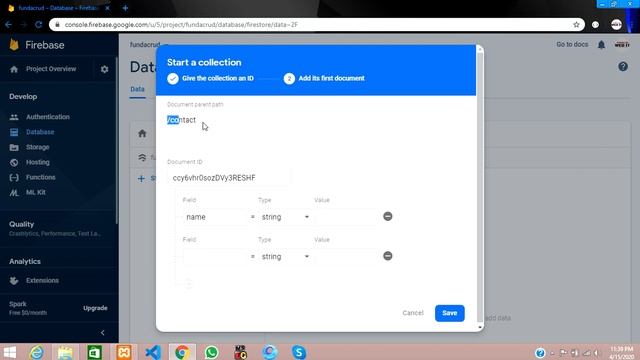This screenshot has height=360, width=640.
Task: Open WhatsApp from taskbar
Action: click(x=211, y=352)
